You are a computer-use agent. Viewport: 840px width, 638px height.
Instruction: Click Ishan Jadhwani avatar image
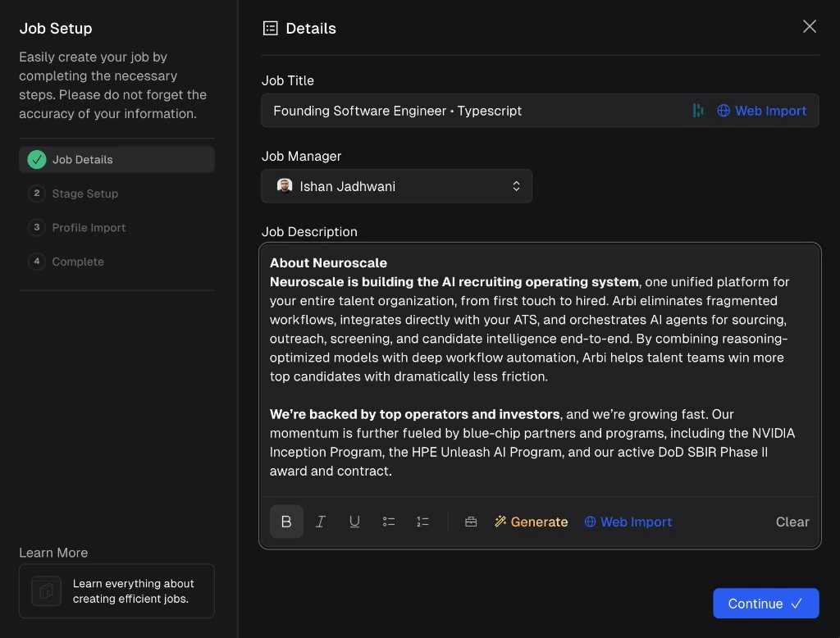[285, 186]
